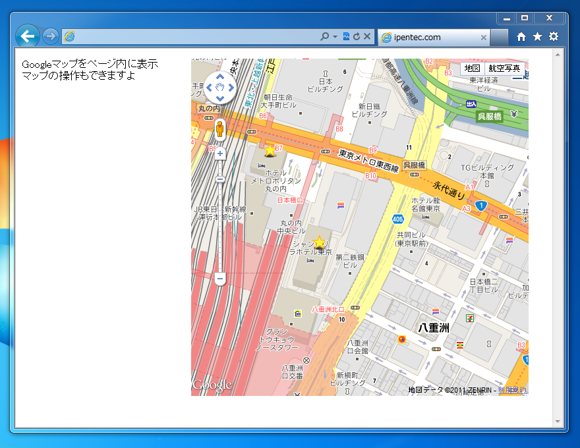
Task: Click the 東京メトロ東西線 label
Action: [x=369, y=161]
